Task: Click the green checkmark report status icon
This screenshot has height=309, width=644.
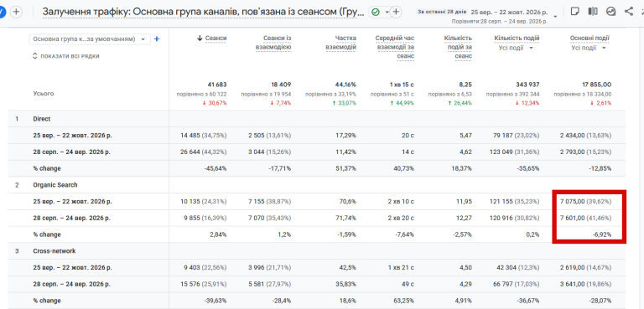Action: 375,13
